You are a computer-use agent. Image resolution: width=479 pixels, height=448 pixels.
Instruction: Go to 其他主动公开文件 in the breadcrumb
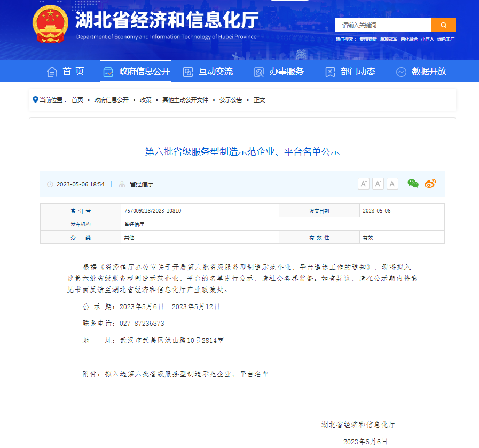185,100
